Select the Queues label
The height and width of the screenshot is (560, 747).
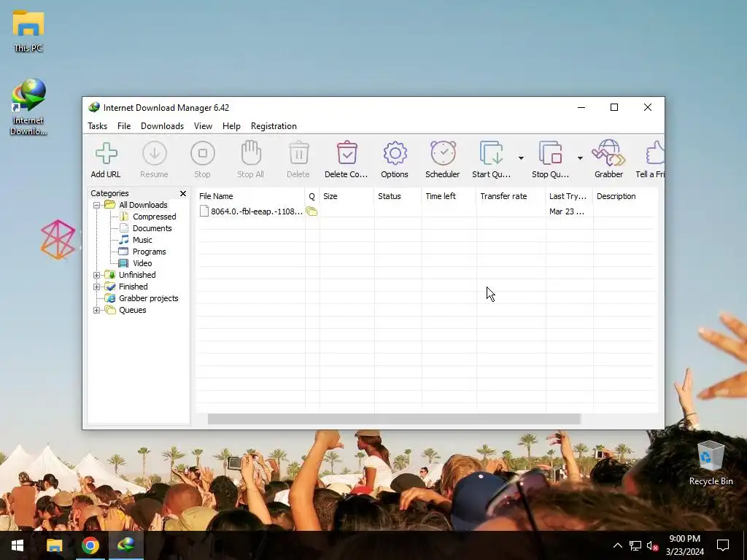click(x=133, y=310)
